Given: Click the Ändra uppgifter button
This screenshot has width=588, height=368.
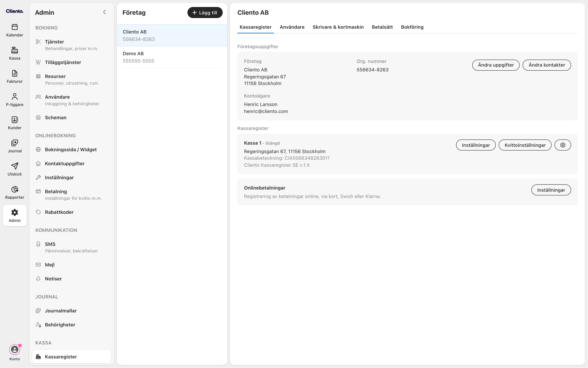Looking at the screenshot, I should tap(496, 65).
